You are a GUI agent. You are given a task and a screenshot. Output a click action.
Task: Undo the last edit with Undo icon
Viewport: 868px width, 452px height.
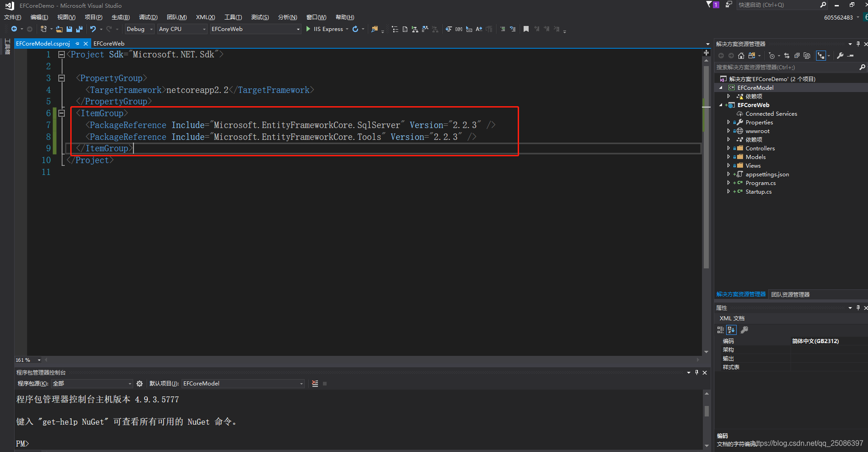coord(93,29)
